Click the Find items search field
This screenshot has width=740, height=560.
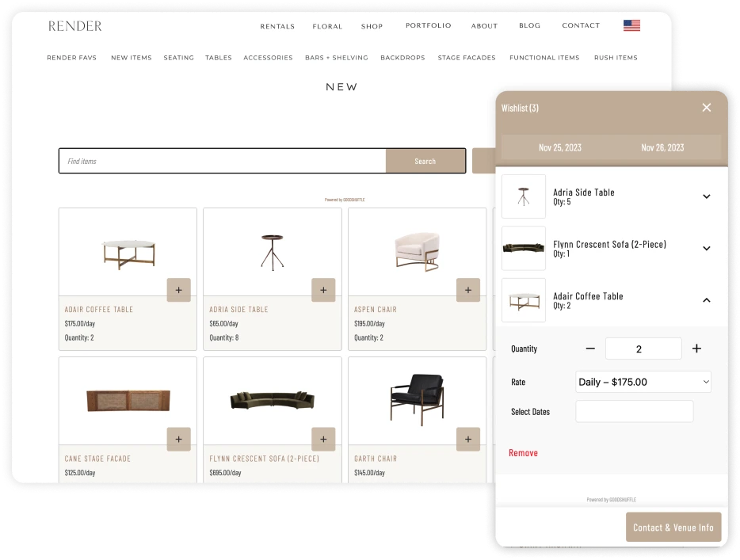tap(222, 161)
